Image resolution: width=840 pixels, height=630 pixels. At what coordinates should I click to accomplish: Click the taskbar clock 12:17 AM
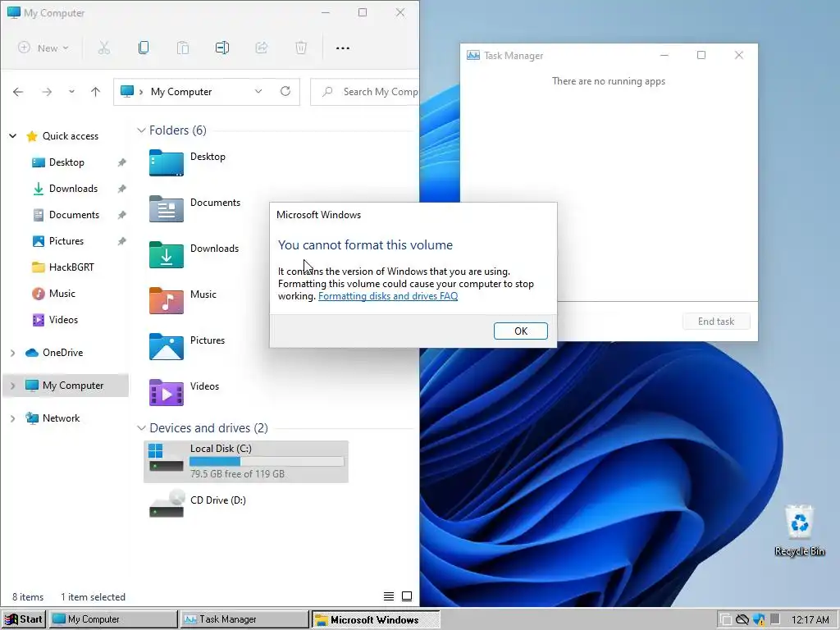coord(810,620)
